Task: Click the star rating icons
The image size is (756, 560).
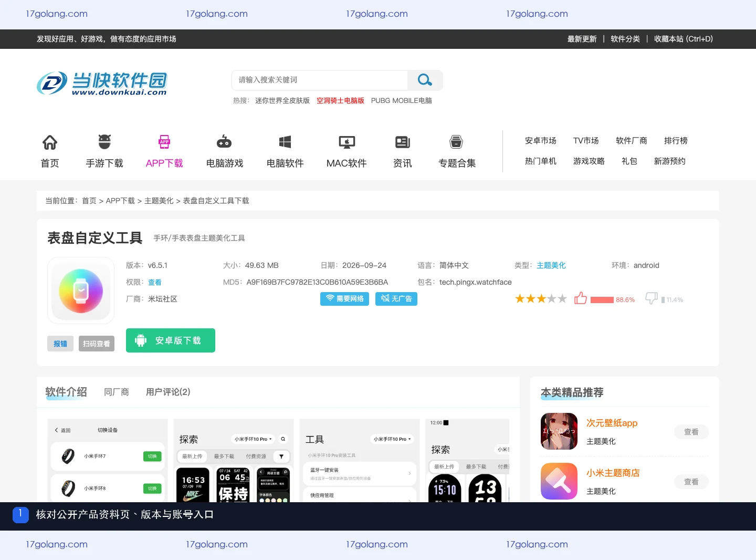Action: coord(541,299)
